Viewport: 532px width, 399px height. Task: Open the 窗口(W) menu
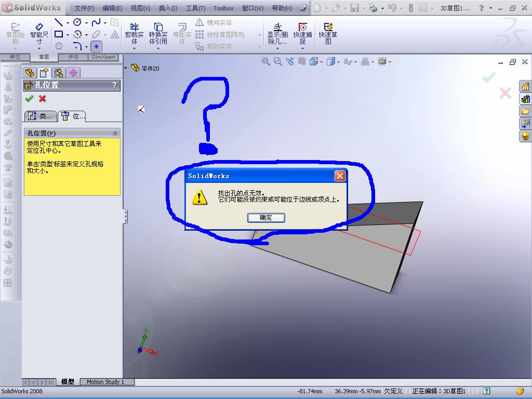click(253, 8)
